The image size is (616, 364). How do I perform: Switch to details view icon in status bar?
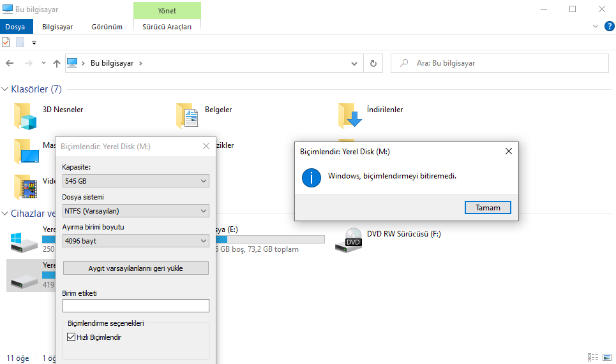(593, 358)
